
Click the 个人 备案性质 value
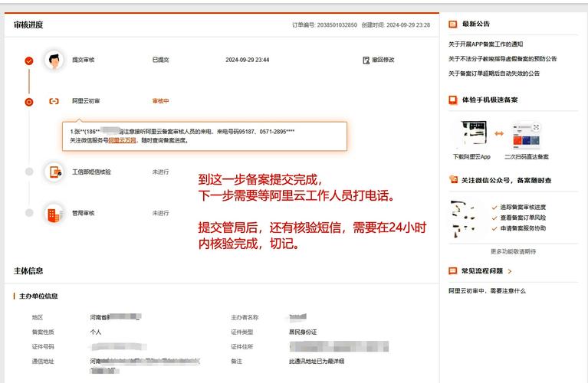96,332
